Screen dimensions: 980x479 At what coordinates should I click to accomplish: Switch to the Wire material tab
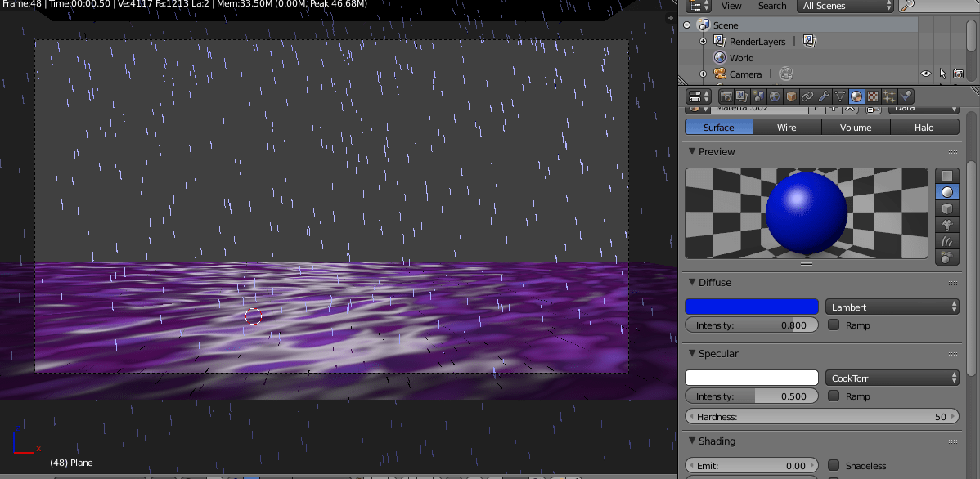pos(787,127)
